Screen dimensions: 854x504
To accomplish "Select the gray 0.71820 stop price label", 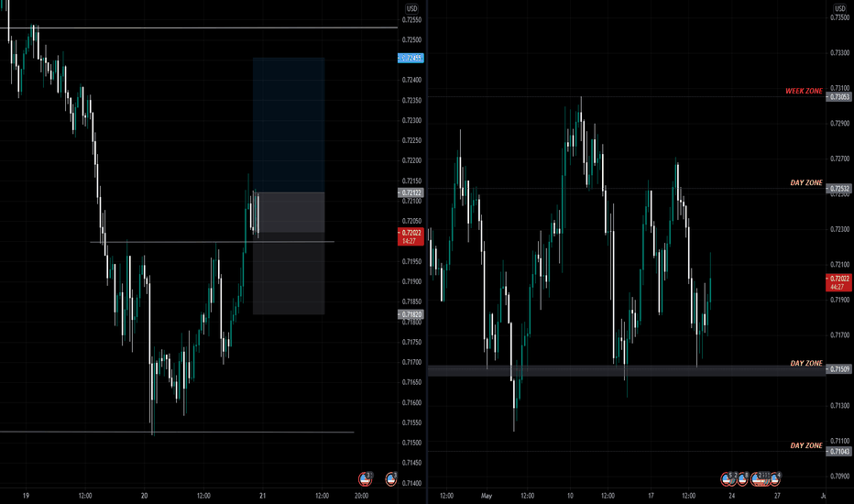I will 411,314.
